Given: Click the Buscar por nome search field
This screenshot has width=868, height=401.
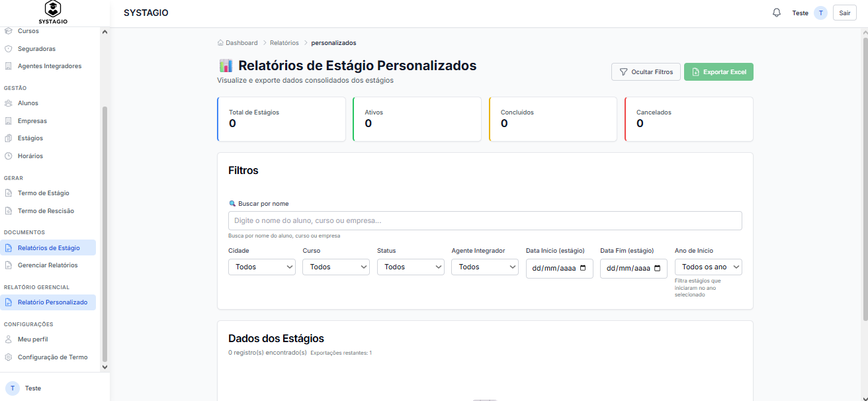Looking at the screenshot, I should coord(485,220).
